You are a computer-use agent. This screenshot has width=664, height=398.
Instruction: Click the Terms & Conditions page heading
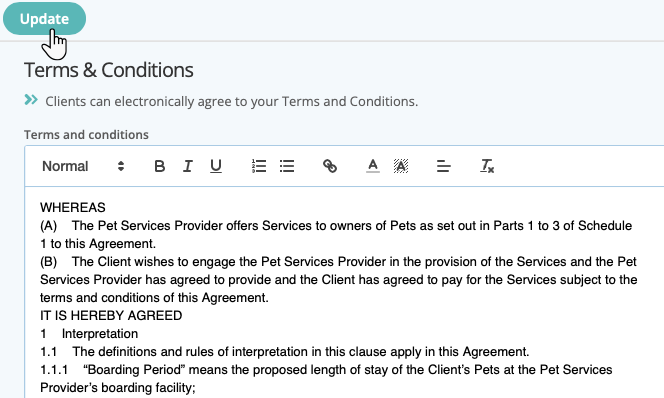tap(109, 70)
